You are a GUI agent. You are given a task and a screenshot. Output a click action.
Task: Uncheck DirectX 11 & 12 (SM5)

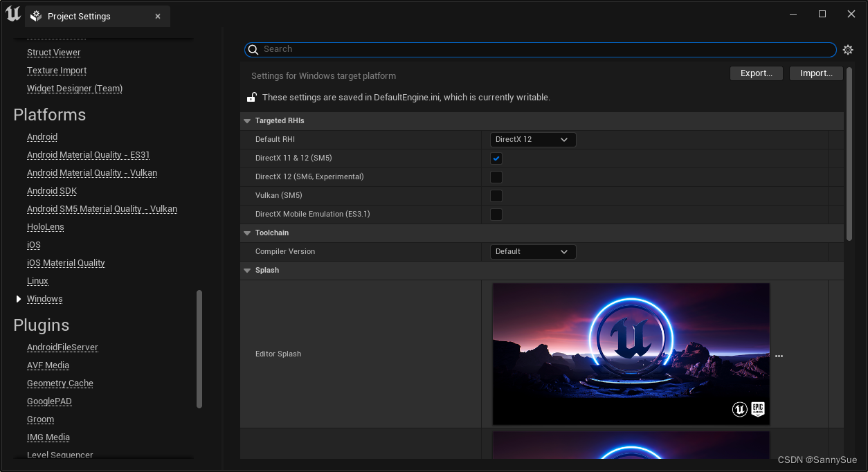point(496,158)
